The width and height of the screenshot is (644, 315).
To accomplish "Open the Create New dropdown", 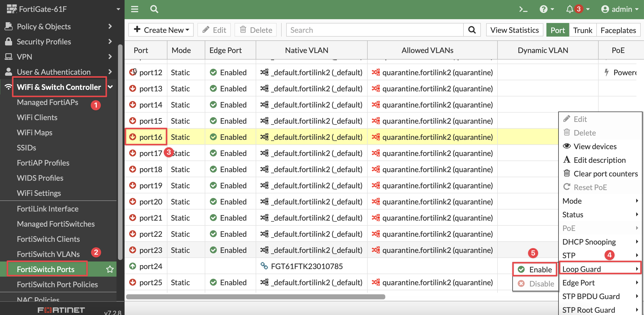I will (x=161, y=30).
